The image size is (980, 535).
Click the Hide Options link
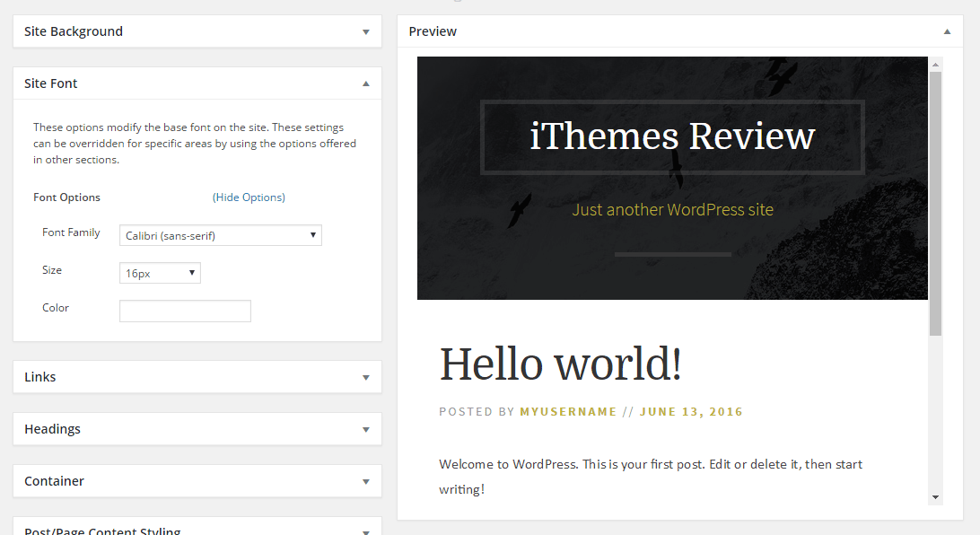(249, 197)
